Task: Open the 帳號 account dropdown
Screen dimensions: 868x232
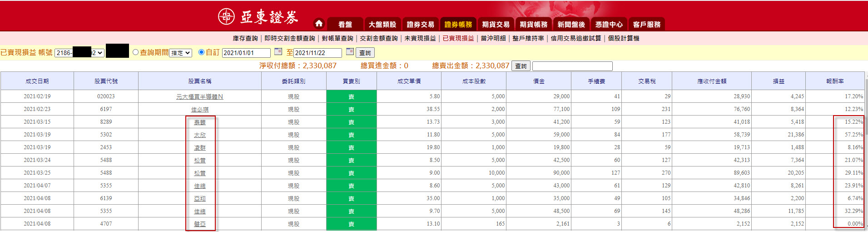Action: tap(79, 53)
